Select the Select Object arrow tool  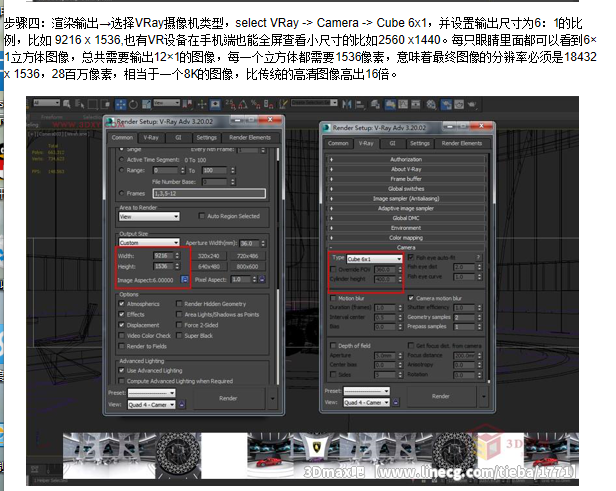[x=66, y=104]
